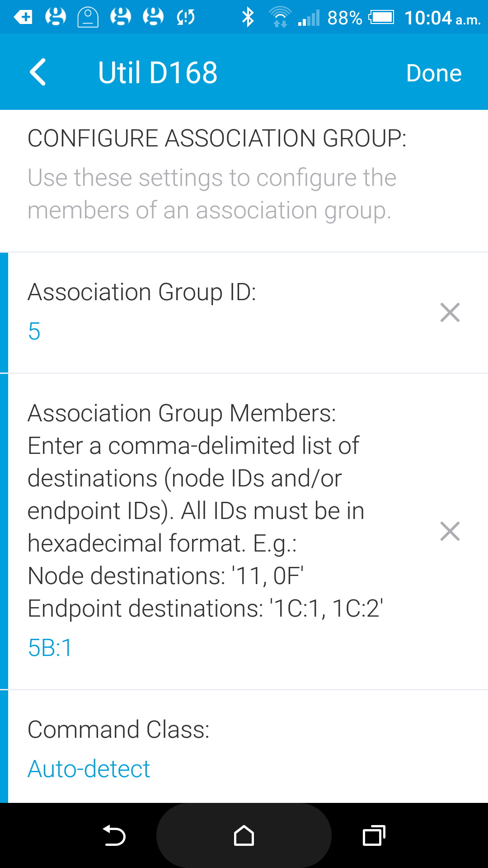This screenshot has width=488, height=868.
Task: Tap the Done button
Action: 433,73
